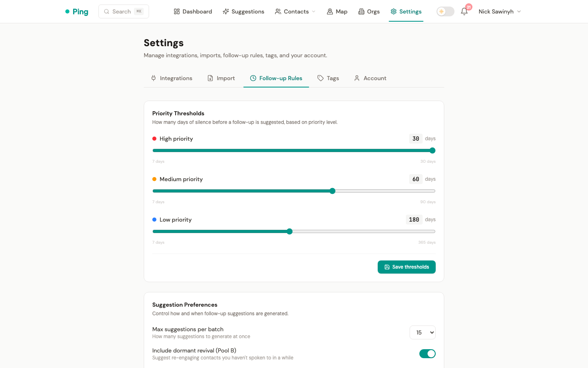Click the Medium priority orange dot
Screen dimensions: 588x368
point(154,179)
